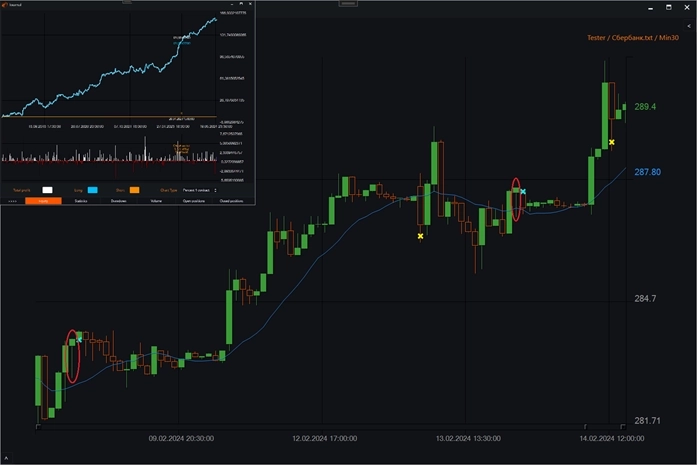The width and height of the screenshot is (697, 465).
Task: Click the Chart Type label in Journal
Action: pos(168,190)
